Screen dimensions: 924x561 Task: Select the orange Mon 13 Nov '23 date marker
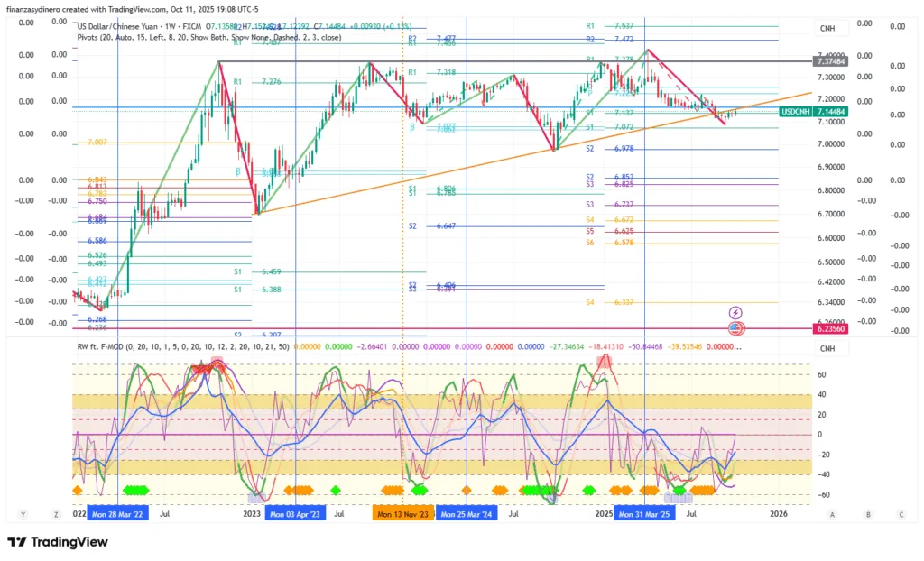click(403, 513)
